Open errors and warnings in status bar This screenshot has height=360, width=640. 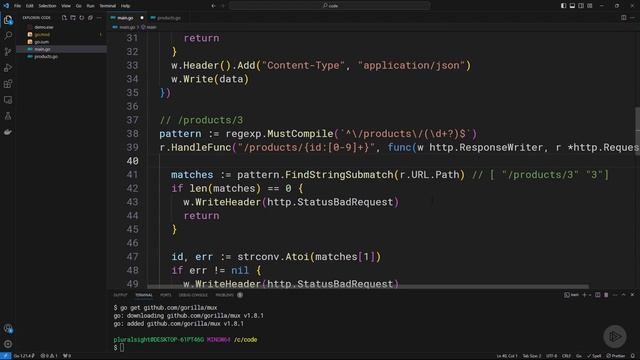point(49,356)
